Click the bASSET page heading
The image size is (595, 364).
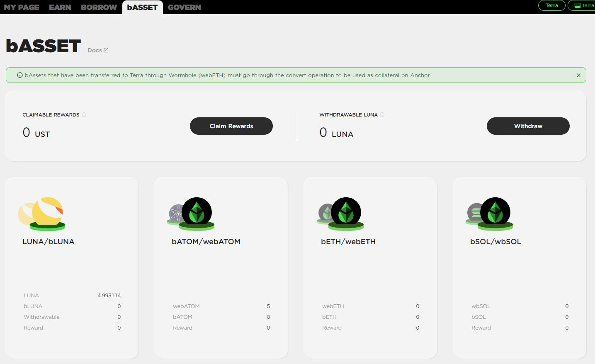coord(44,46)
